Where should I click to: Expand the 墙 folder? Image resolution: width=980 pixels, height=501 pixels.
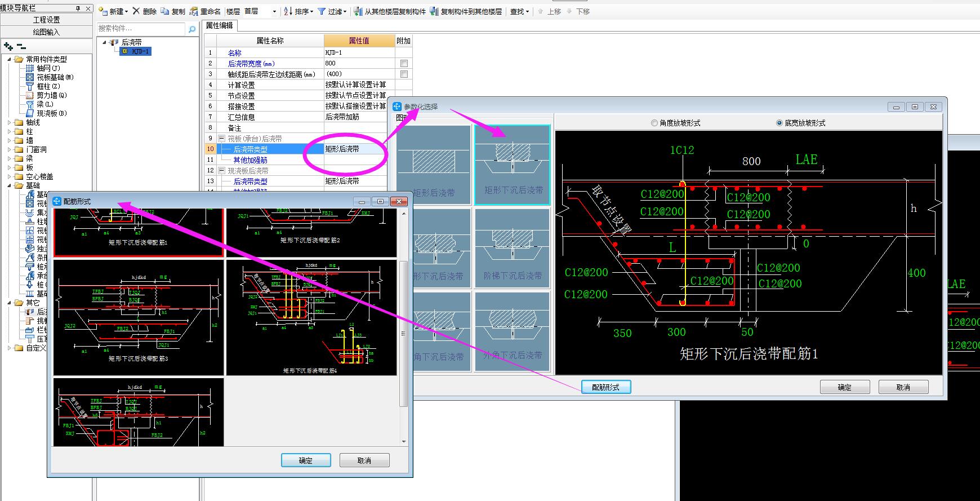pos(10,140)
